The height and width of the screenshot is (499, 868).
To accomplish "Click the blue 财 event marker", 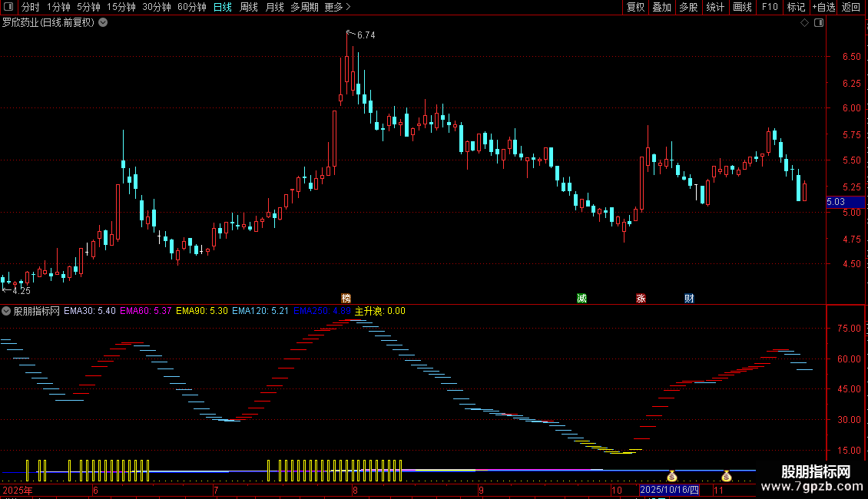I will tap(689, 298).
